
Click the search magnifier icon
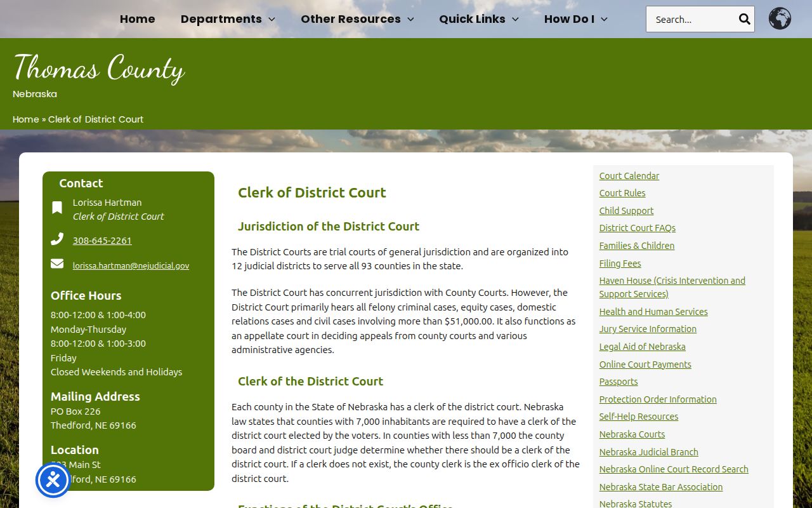click(744, 19)
